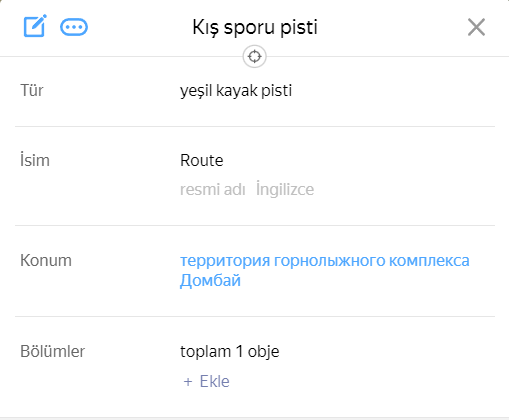This screenshot has width=509, height=420.
Task: Click the word Домбай in the location link
Action: click(x=210, y=280)
